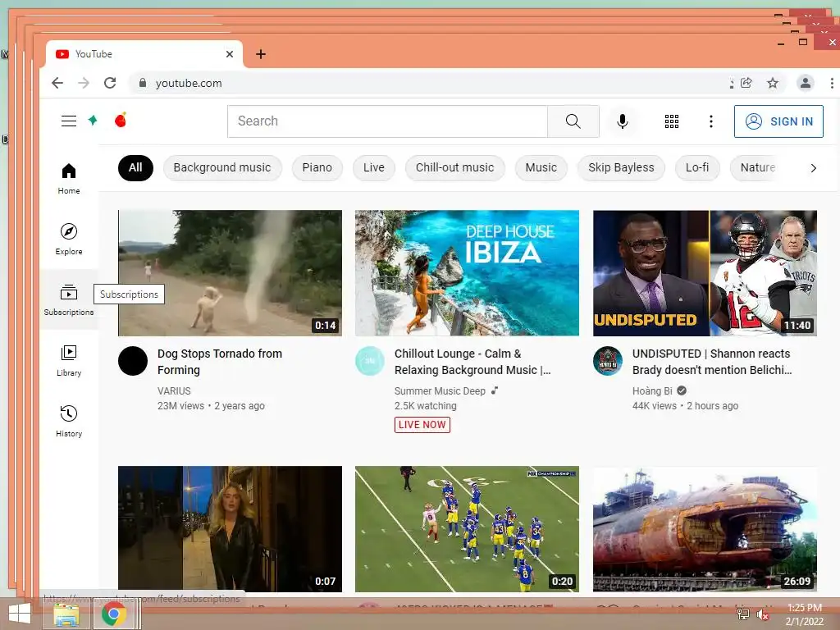View site info via padlock icon
840x630 pixels.
click(x=143, y=83)
